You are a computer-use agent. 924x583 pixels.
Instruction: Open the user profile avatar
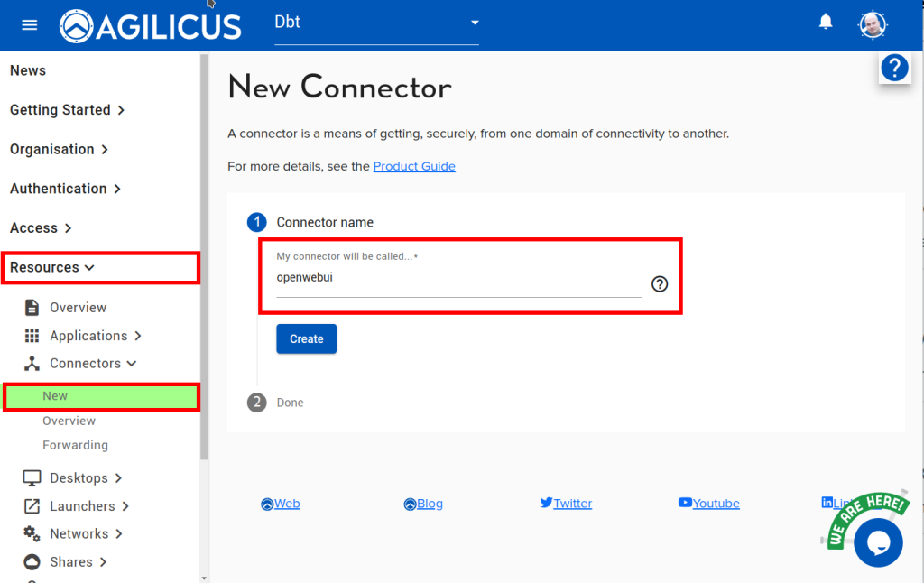[x=872, y=24]
